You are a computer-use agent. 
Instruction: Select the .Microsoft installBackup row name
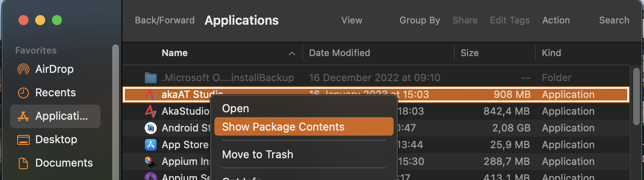click(x=228, y=78)
